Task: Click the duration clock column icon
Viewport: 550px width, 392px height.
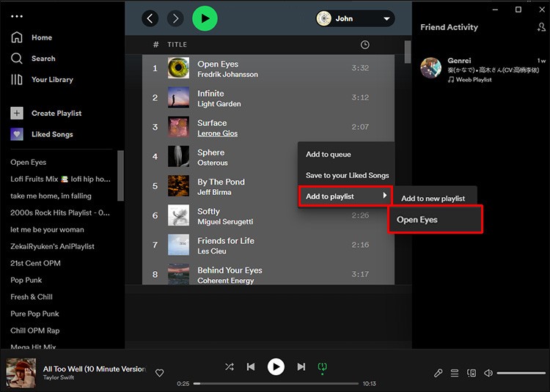Action: coord(364,45)
